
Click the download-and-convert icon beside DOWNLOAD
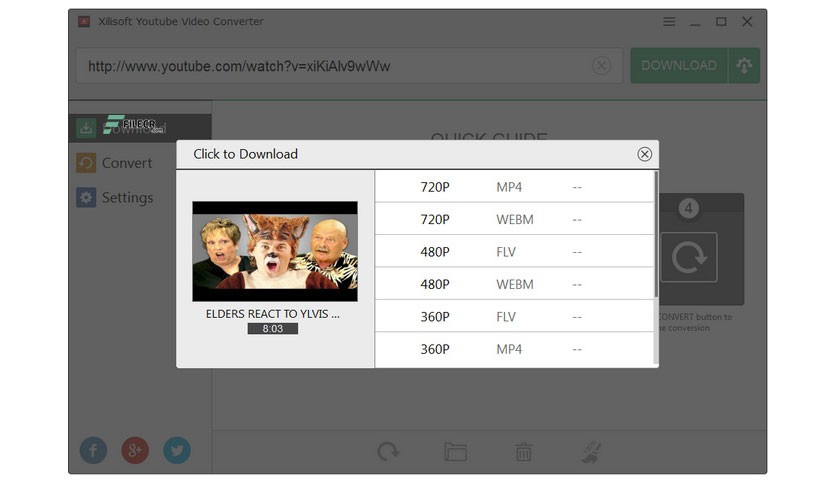pyautogui.click(x=744, y=66)
